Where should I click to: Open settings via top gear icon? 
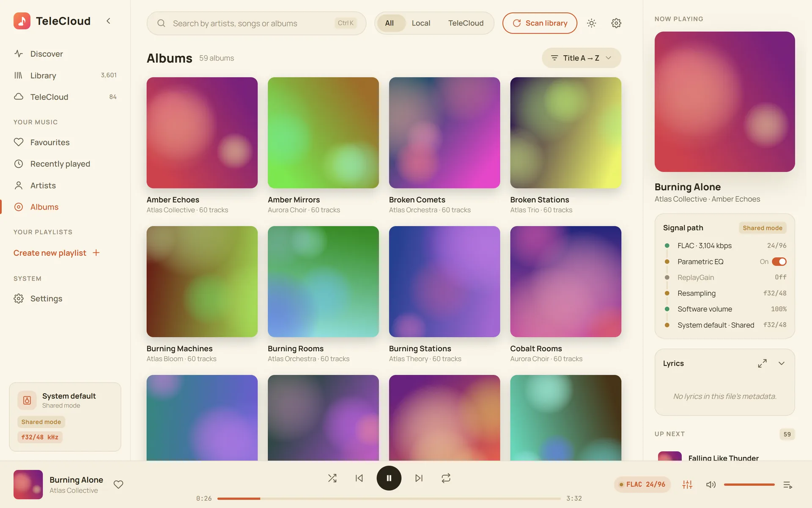[616, 23]
